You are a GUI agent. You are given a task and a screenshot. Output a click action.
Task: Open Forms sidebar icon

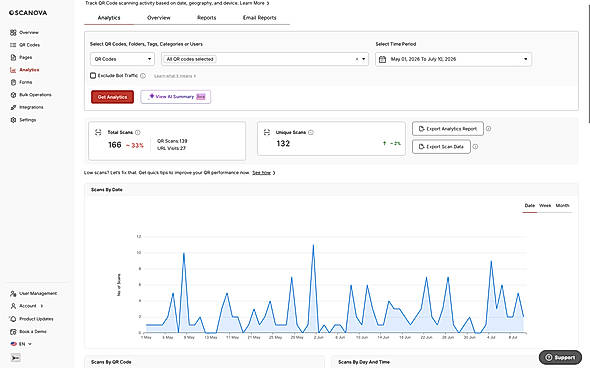(x=13, y=82)
